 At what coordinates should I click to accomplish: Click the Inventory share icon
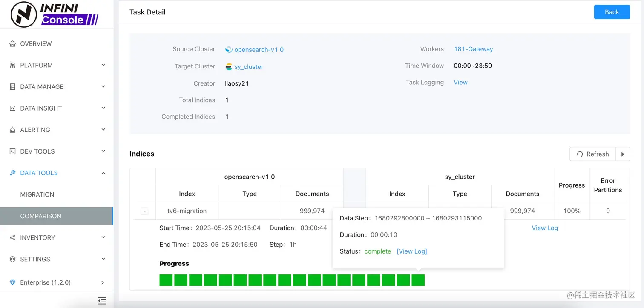[x=12, y=238]
